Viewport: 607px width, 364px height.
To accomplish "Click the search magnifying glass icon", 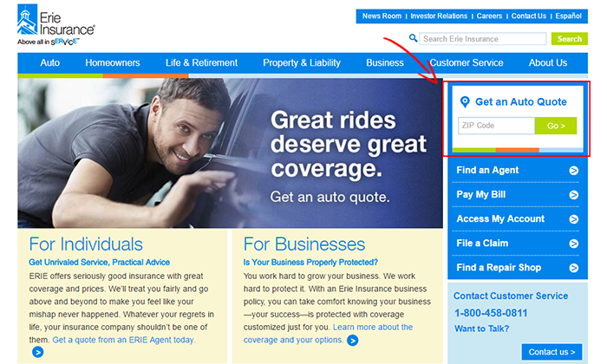I will point(413,38).
